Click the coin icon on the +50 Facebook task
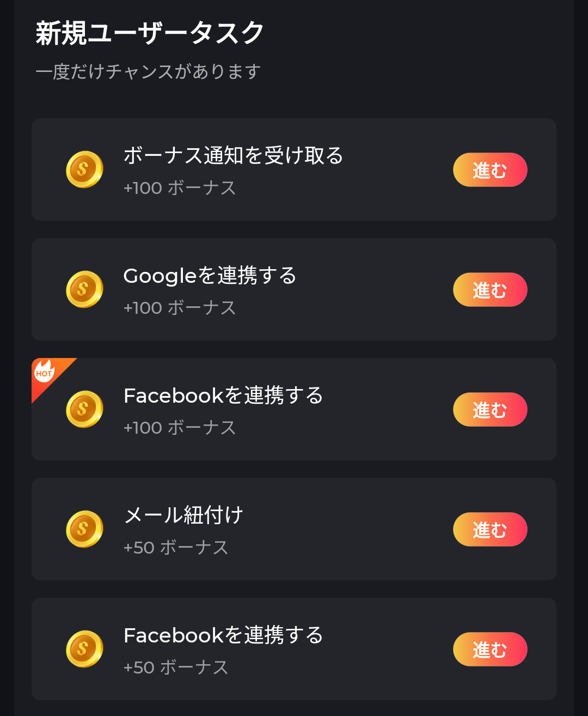The image size is (588, 716). [84, 649]
